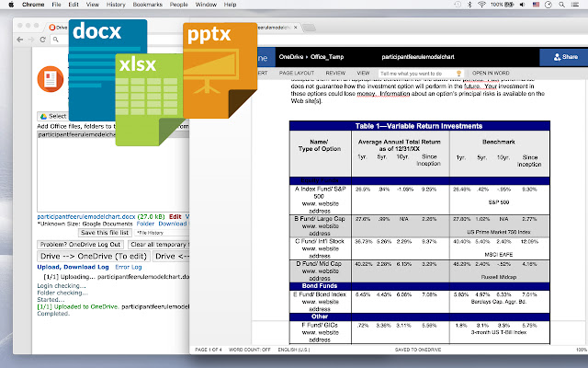The width and height of the screenshot is (588, 368).
Task: Click the lightbulb Tell Me icon
Action: tap(458, 74)
